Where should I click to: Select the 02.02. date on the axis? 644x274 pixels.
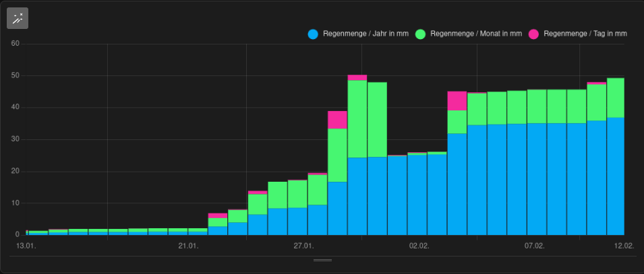(x=419, y=246)
